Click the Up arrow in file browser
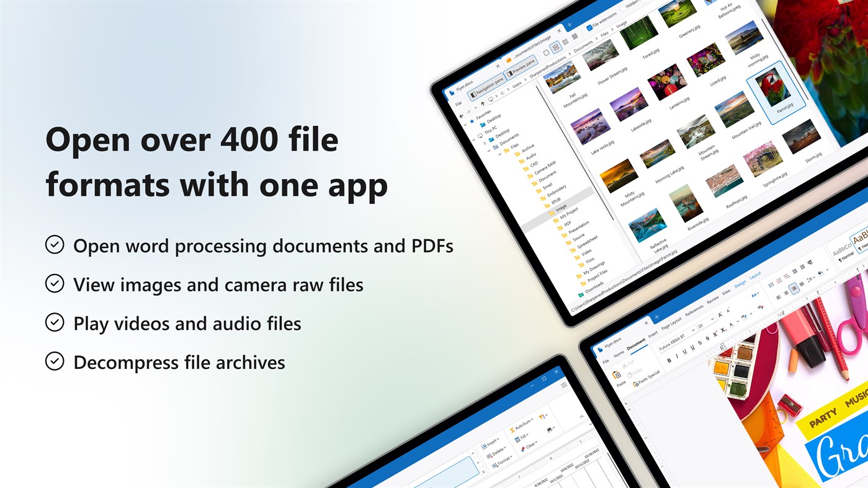The height and width of the screenshot is (488, 868). (x=483, y=104)
